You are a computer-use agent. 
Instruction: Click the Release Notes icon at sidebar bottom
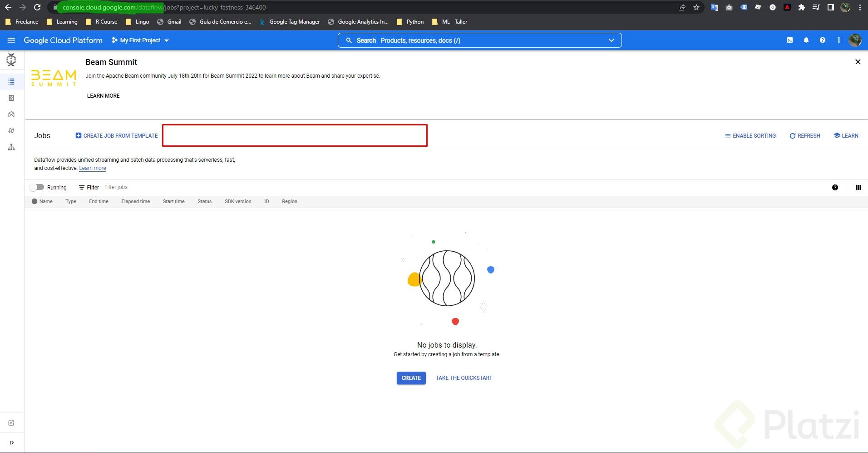coord(11,423)
